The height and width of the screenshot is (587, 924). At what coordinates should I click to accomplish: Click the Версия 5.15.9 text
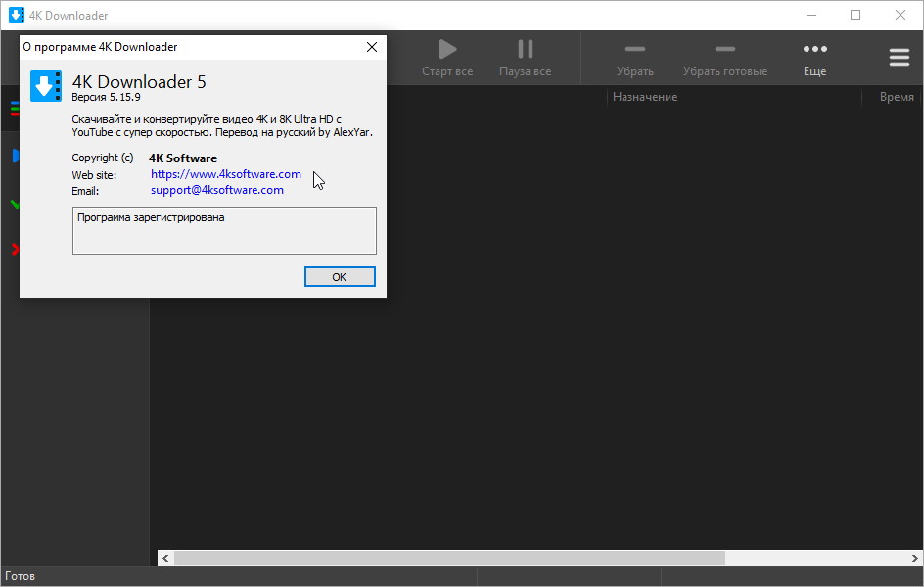[x=106, y=97]
